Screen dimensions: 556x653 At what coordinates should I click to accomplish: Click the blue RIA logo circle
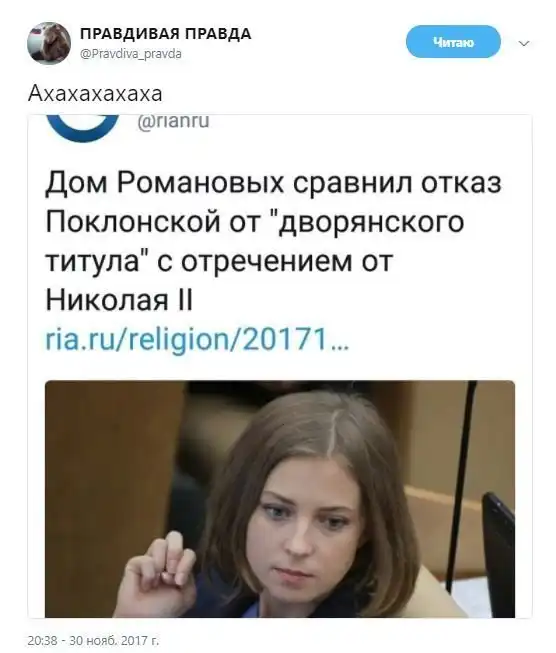coord(82,128)
